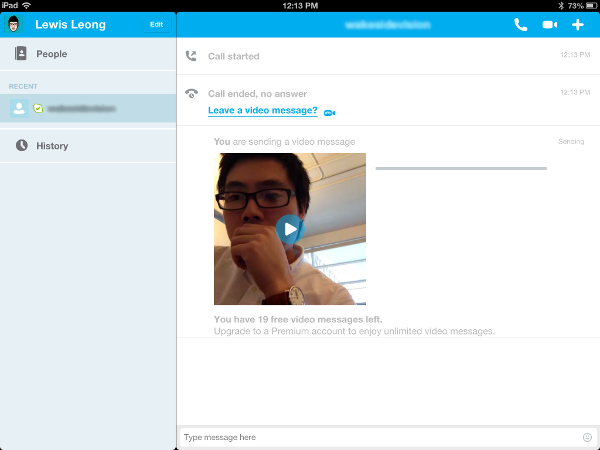Viewport: 600px width, 450px height.
Task: Tap the People contacts icon
Action: pos(21,53)
